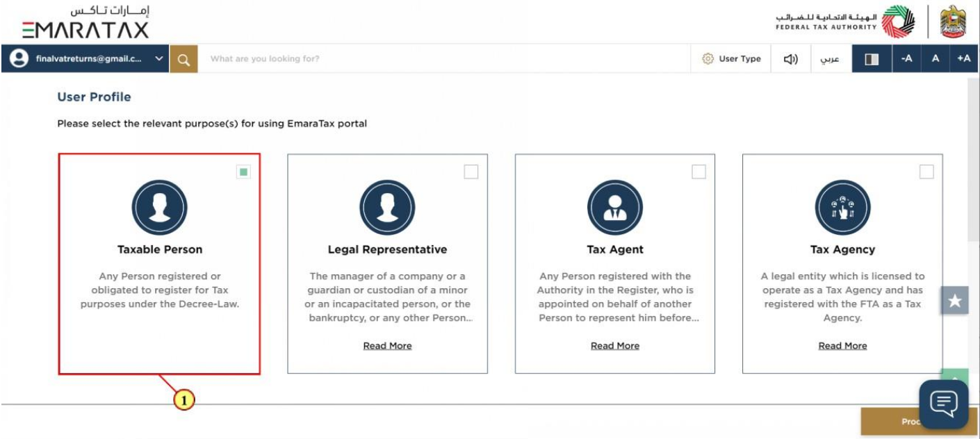Click the star favorites icon
Image resolution: width=980 pixels, height=439 pixels.
pyautogui.click(x=955, y=300)
